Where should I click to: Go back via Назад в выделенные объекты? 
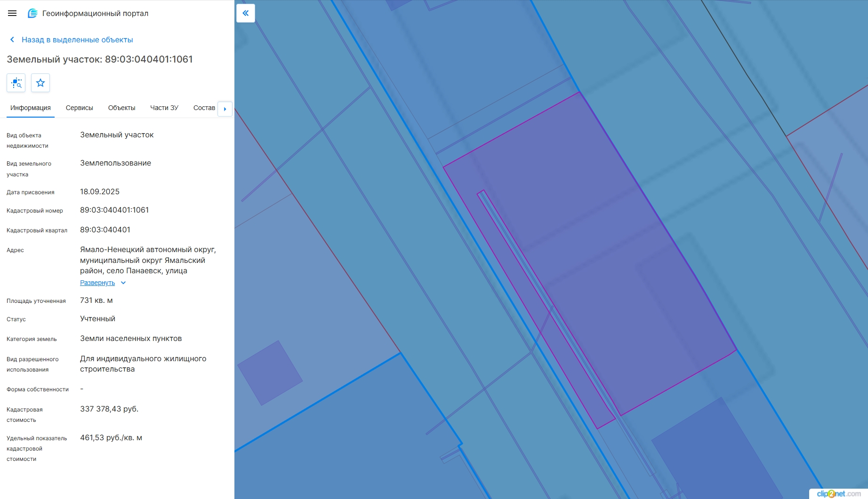[77, 40]
